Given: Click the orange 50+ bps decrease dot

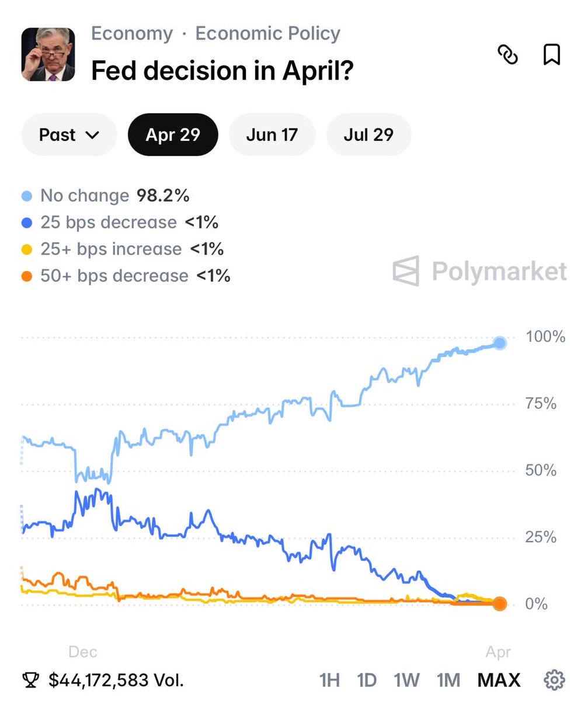Looking at the screenshot, I should [x=27, y=276].
